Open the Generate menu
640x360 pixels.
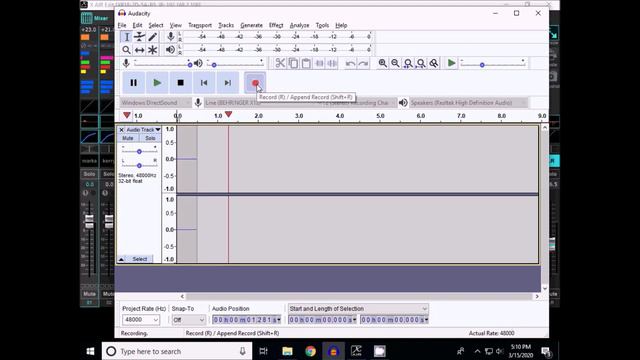(x=251, y=25)
